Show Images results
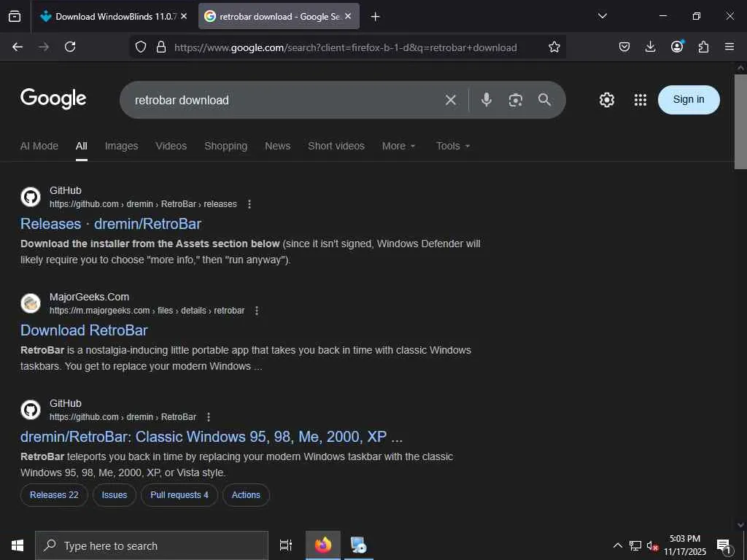The height and width of the screenshot is (560, 747). pyautogui.click(x=122, y=146)
